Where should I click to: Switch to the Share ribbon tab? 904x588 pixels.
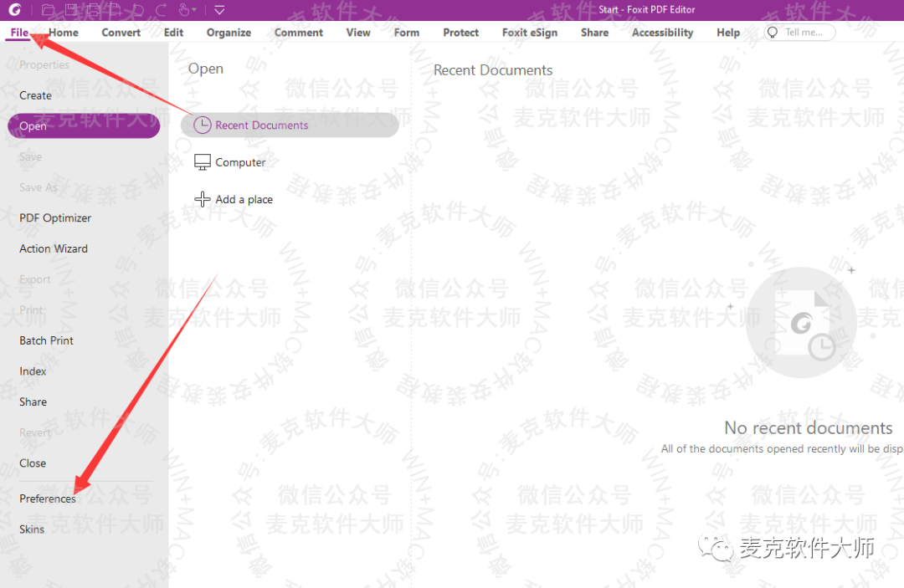tap(594, 33)
